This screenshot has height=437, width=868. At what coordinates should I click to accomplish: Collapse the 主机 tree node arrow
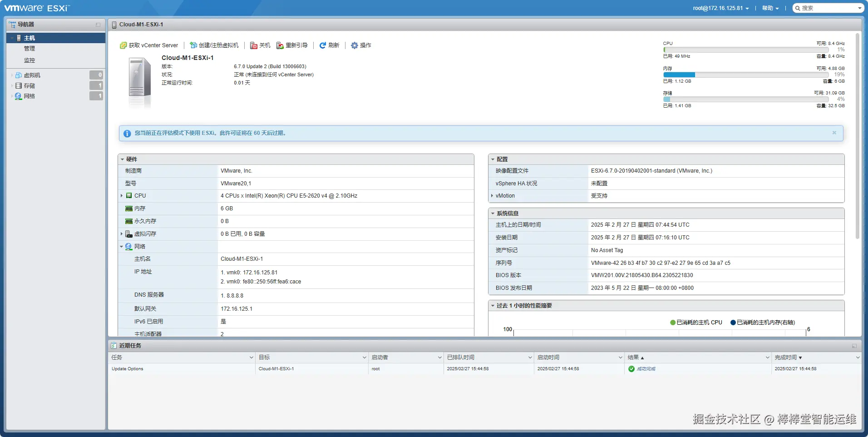click(12, 38)
